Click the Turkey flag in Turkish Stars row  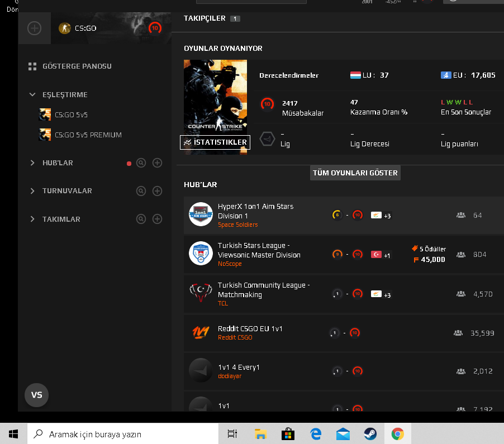(376, 255)
